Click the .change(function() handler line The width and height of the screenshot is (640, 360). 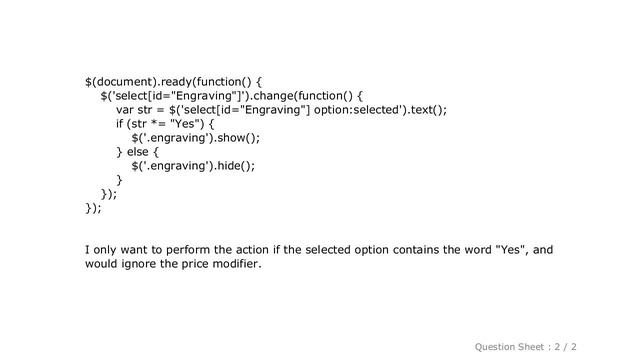tap(231, 96)
